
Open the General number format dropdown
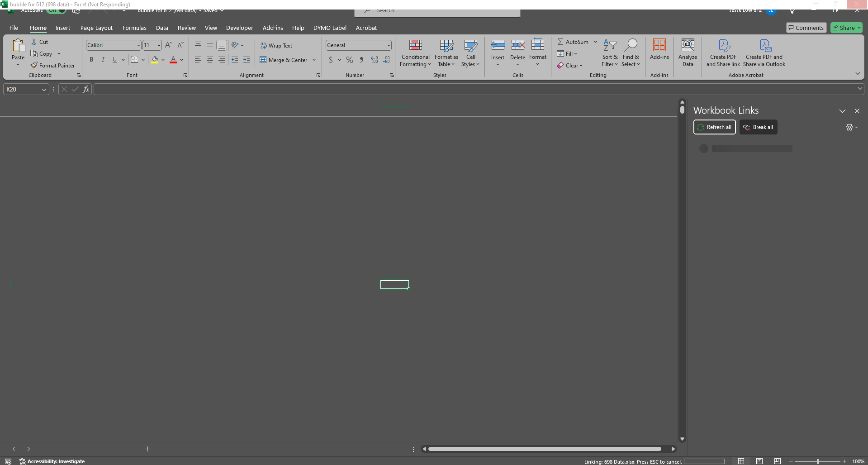(388, 45)
